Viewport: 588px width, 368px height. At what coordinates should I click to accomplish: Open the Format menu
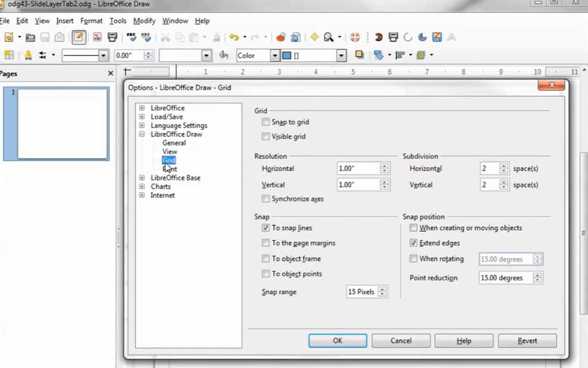[91, 21]
